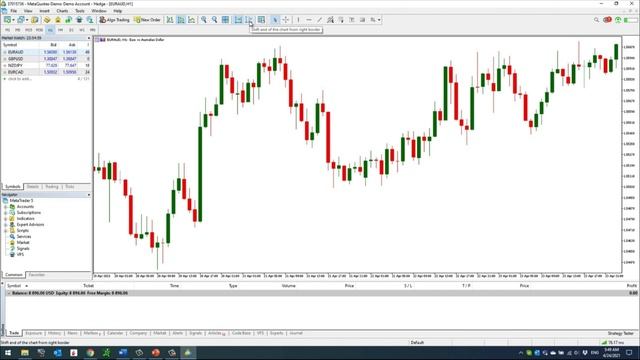This screenshot has width=640, height=360.
Task: Open the Profiles dropdown arrow
Action: point(27,20)
